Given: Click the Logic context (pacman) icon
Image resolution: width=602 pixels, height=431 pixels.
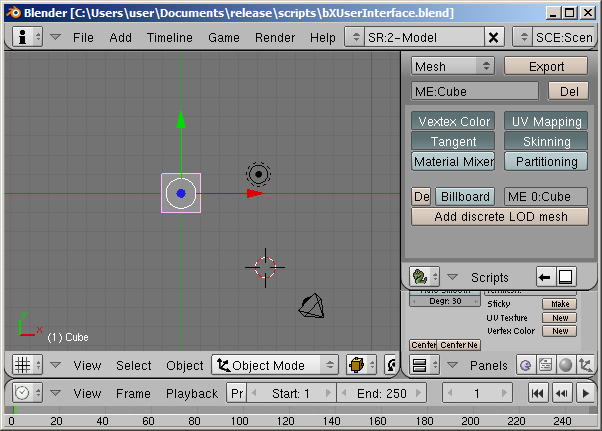Looking at the screenshot, I should 526,365.
